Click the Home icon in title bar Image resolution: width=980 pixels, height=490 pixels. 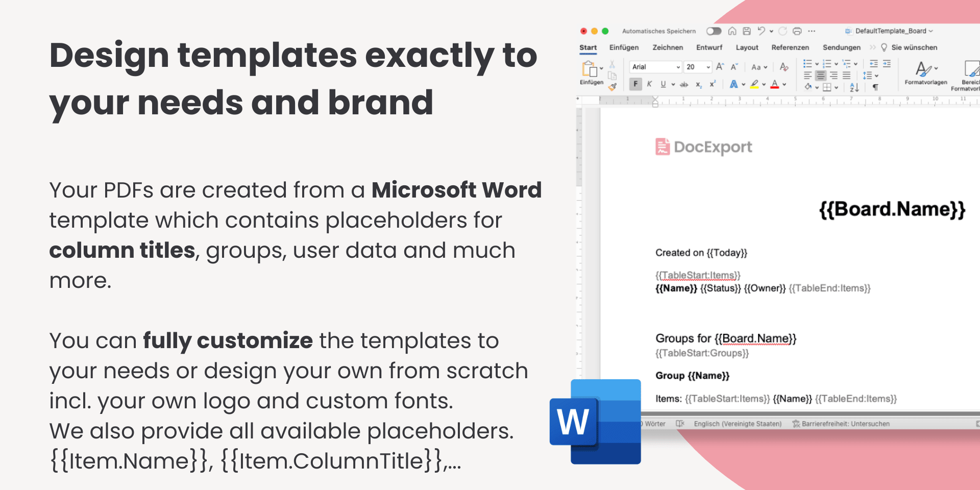[x=732, y=31]
